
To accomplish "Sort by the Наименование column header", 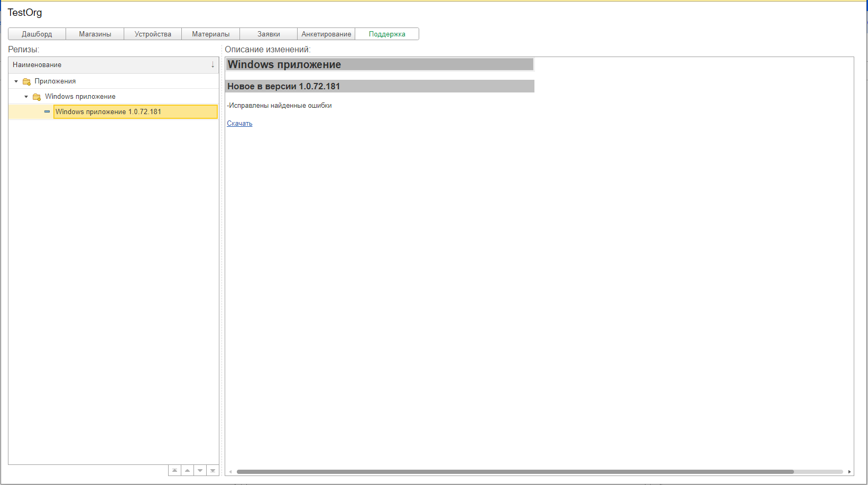I will 113,64.
